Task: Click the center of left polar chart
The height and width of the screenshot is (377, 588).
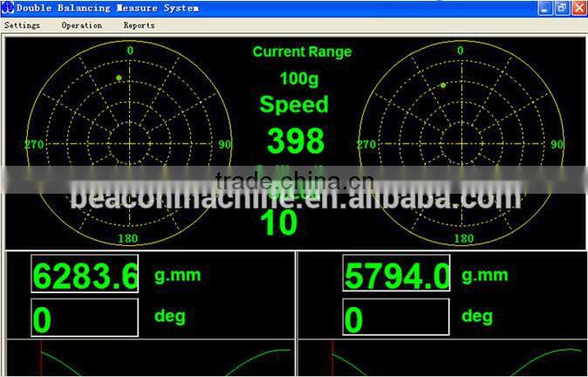Action: (130, 145)
